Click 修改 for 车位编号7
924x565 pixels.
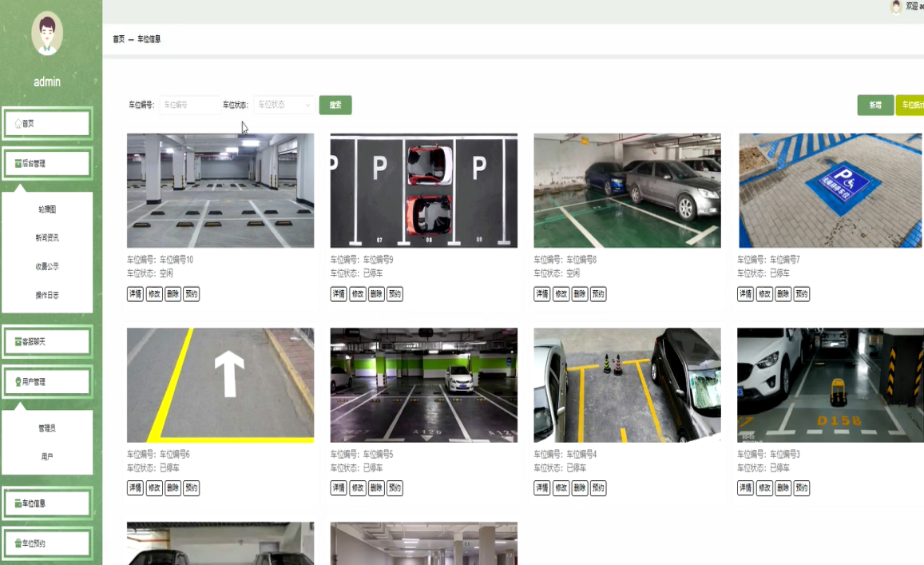tap(763, 294)
